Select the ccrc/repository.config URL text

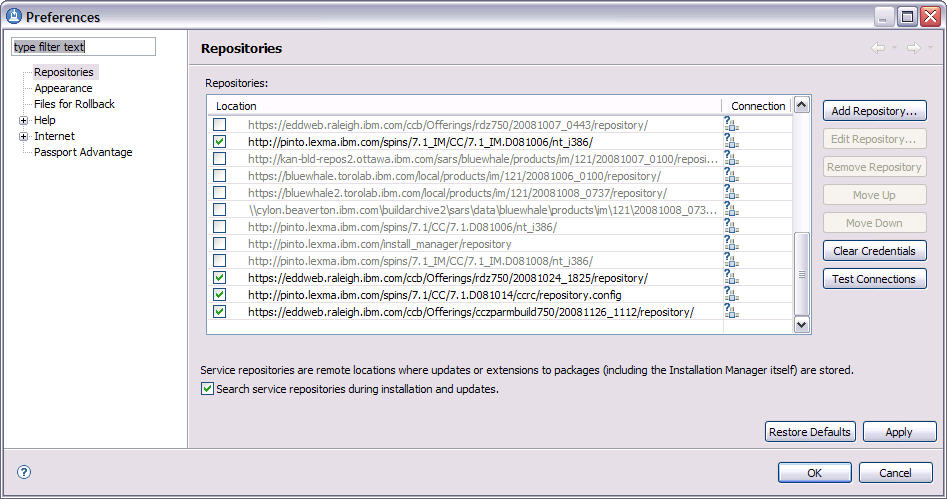point(434,295)
